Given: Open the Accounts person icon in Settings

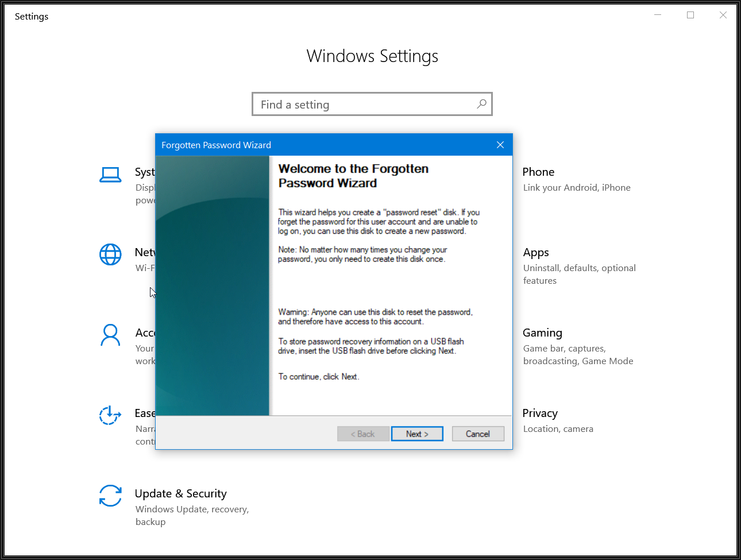Looking at the screenshot, I should pyautogui.click(x=110, y=335).
